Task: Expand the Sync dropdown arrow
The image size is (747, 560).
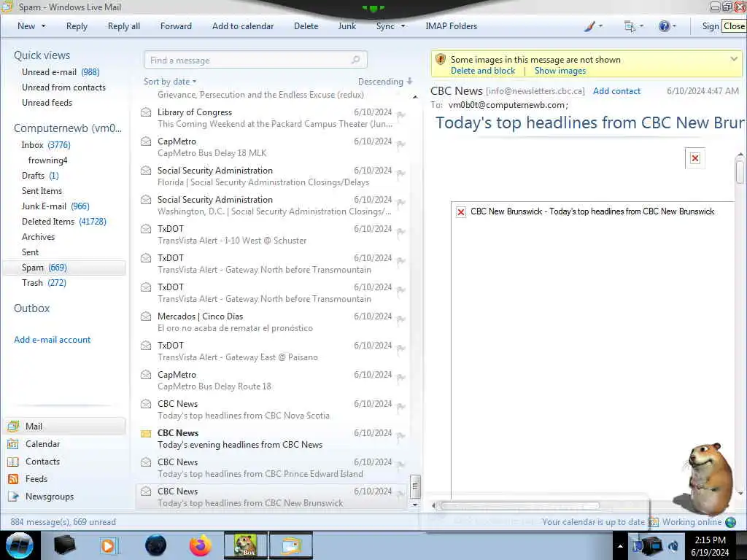Action: [x=403, y=26]
